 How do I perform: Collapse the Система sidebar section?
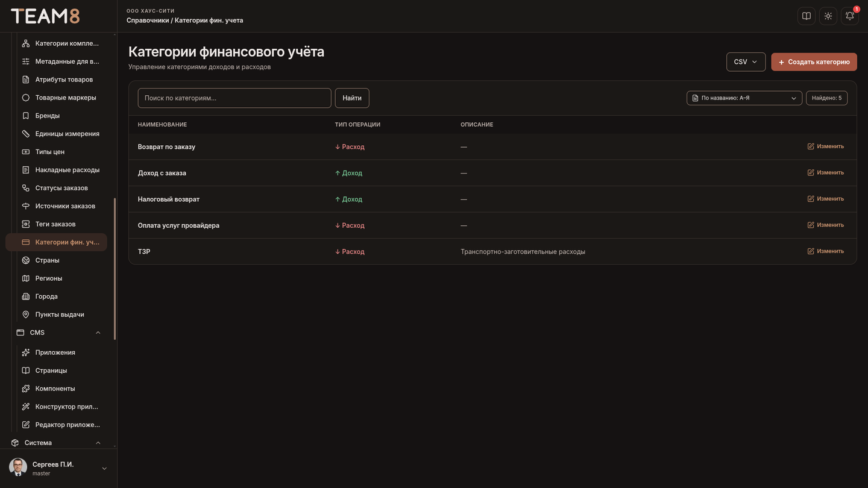point(98,443)
